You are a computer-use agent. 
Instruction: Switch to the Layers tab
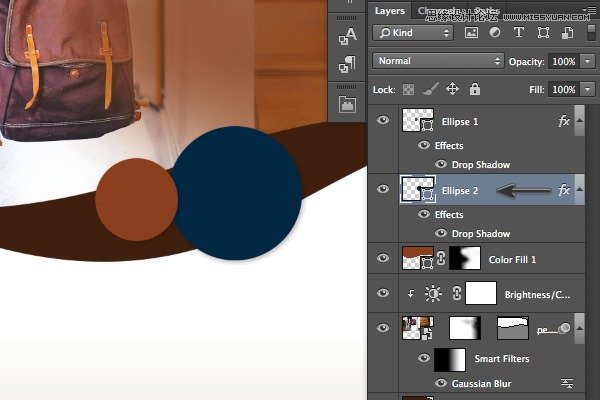click(390, 11)
